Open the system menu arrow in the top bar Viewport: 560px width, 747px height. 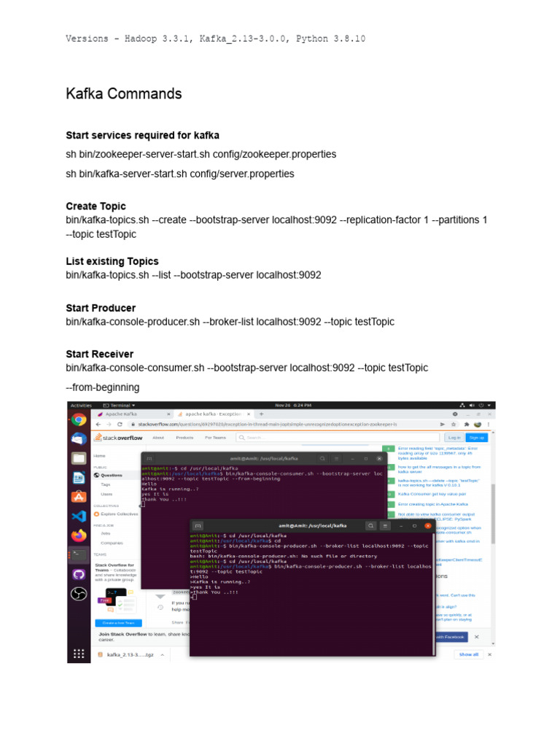(489, 406)
